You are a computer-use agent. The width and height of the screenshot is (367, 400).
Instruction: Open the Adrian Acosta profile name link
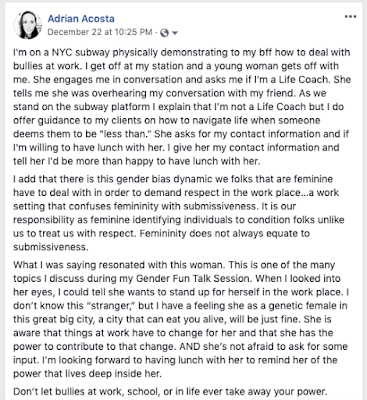(x=81, y=18)
